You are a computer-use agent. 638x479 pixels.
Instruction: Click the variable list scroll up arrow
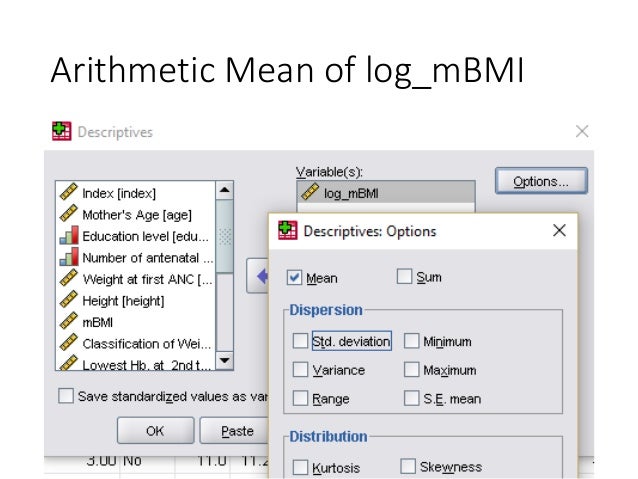click(225, 190)
